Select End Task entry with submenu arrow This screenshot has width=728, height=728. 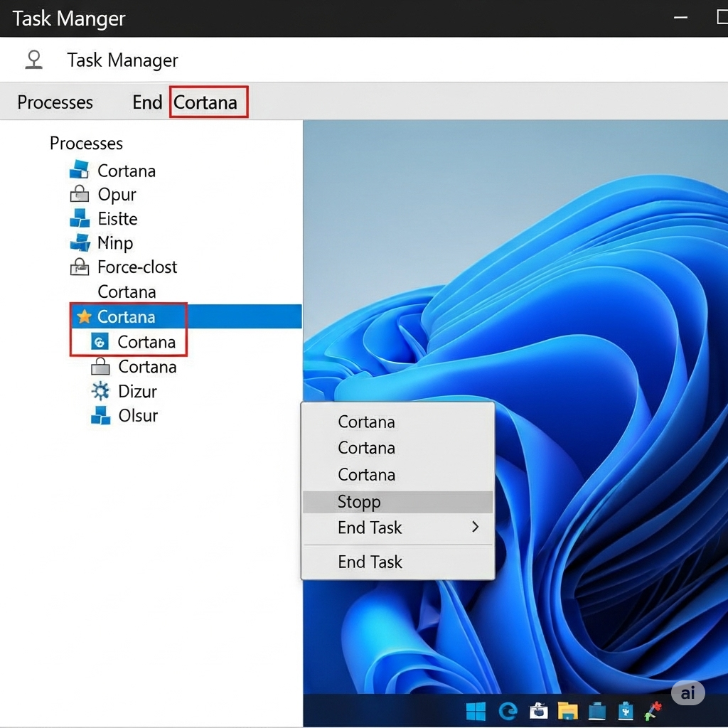397,528
